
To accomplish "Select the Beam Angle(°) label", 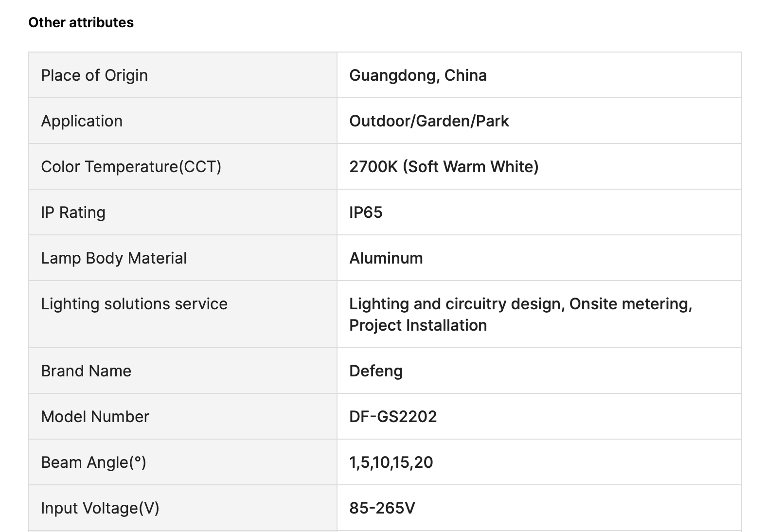I will (x=93, y=462).
